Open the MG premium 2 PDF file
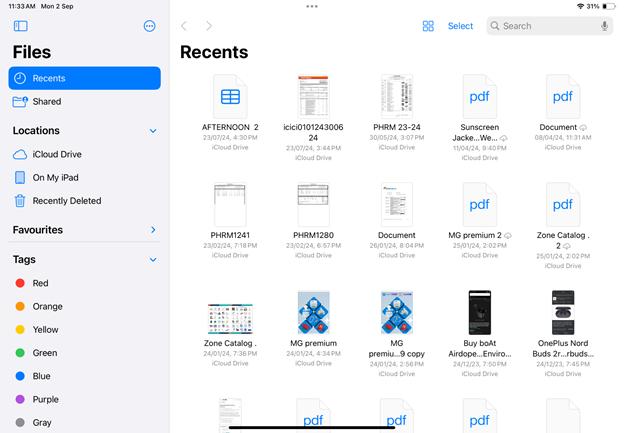Screen dimensions: 624x433 480,205
